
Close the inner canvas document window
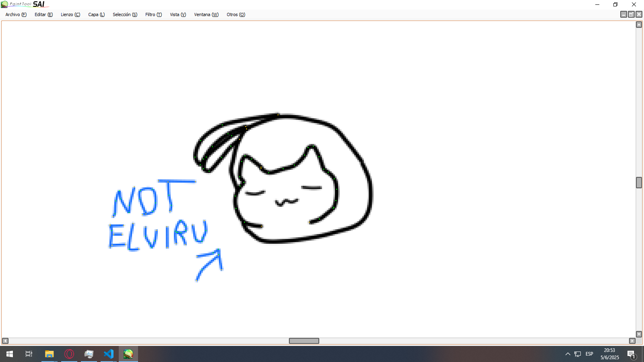tap(639, 14)
